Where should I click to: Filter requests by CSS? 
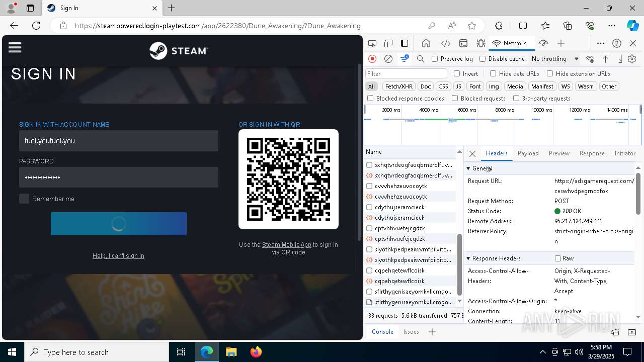pyautogui.click(x=443, y=86)
